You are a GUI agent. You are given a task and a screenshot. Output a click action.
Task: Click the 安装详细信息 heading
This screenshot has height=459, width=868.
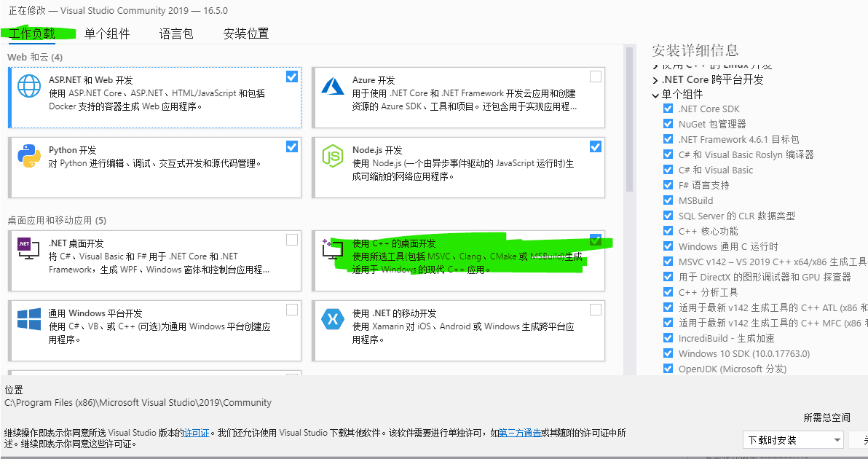695,50
